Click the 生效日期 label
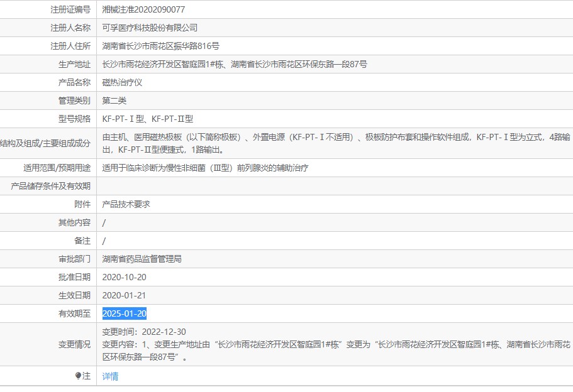This screenshot has height=392, width=573. pos(75,296)
